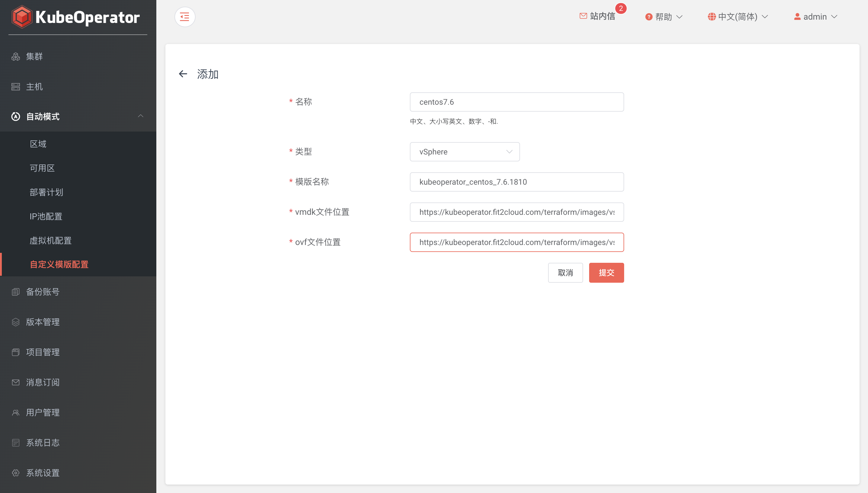Click the 提交 submit button
868x493 pixels.
point(606,272)
